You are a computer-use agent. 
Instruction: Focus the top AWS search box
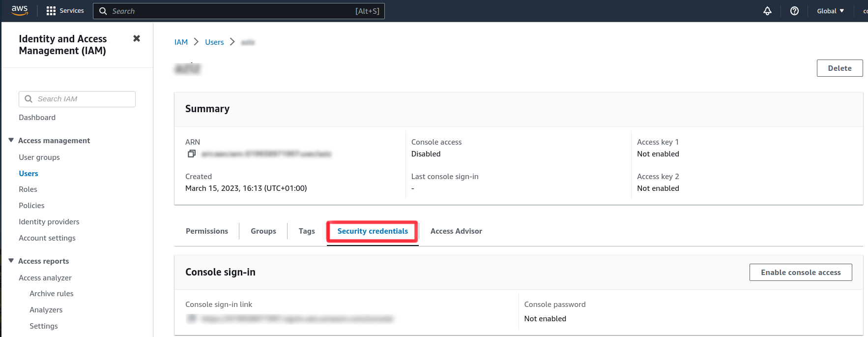(x=239, y=11)
